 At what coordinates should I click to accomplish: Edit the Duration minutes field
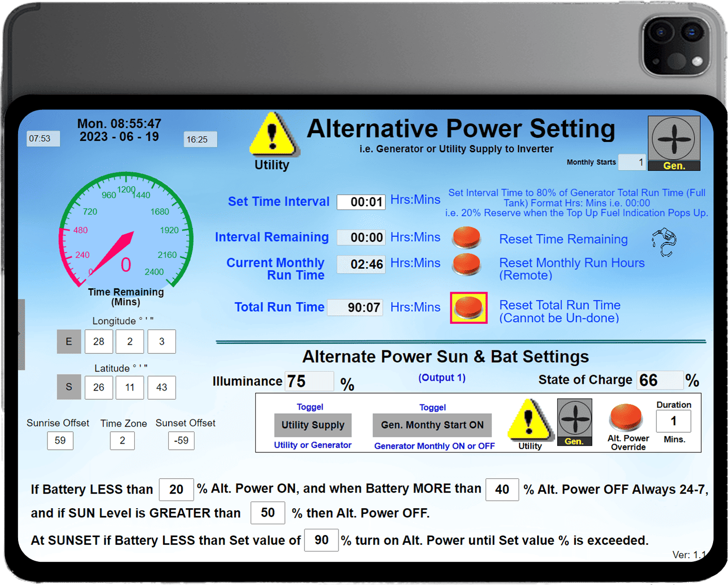pos(673,421)
